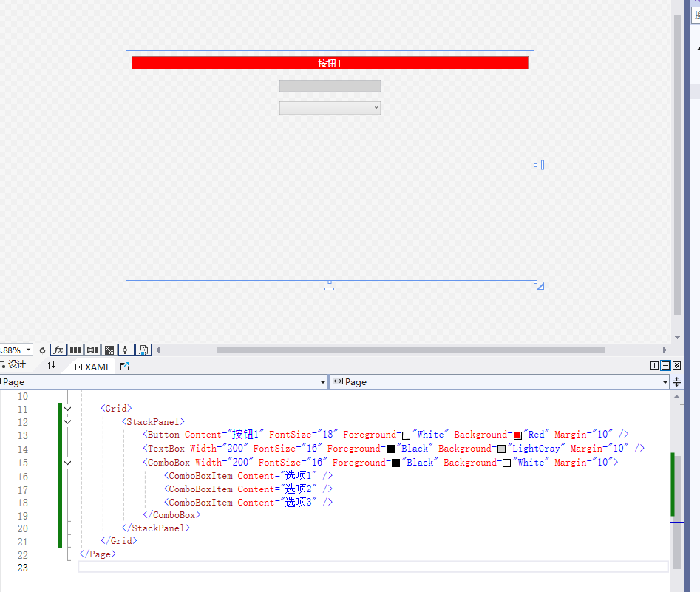Click the <StackPanel> opening tag
This screenshot has width=700, height=592.
pos(153,421)
